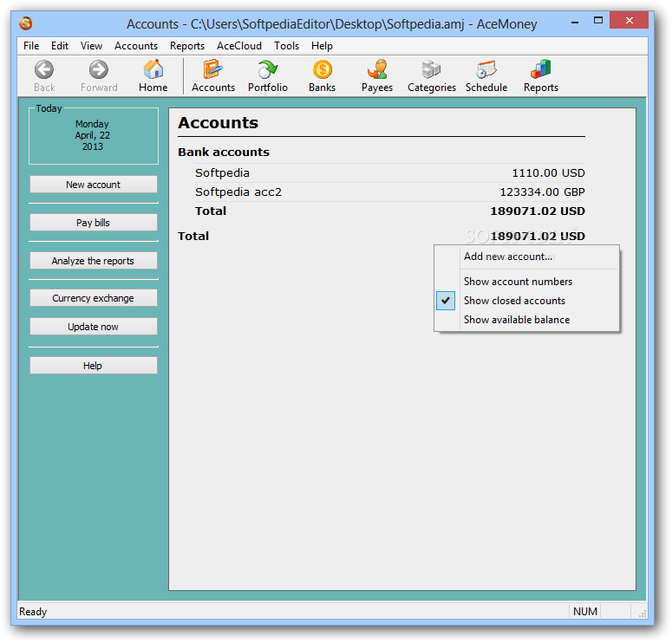This screenshot has width=672, height=643.
Task: Open the Help menu in menu bar
Action: [x=322, y=46]
